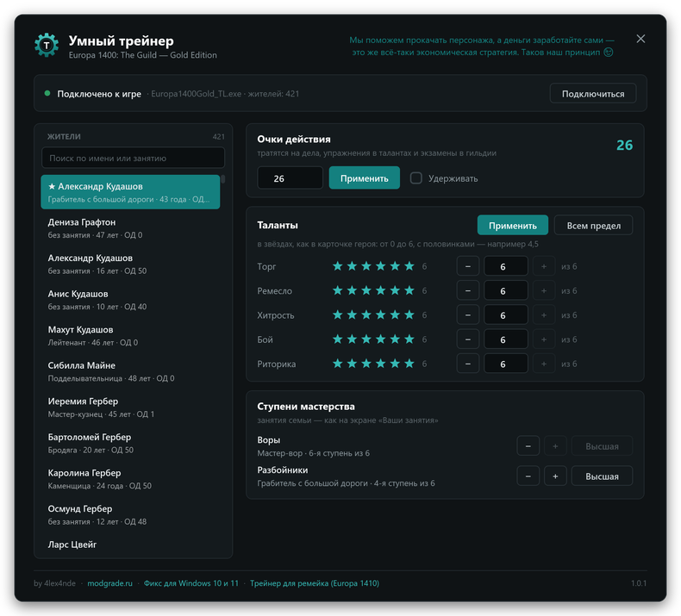Click the last star in the Бой row
This screenshot has width=681, height=616.
coord(409,339)
